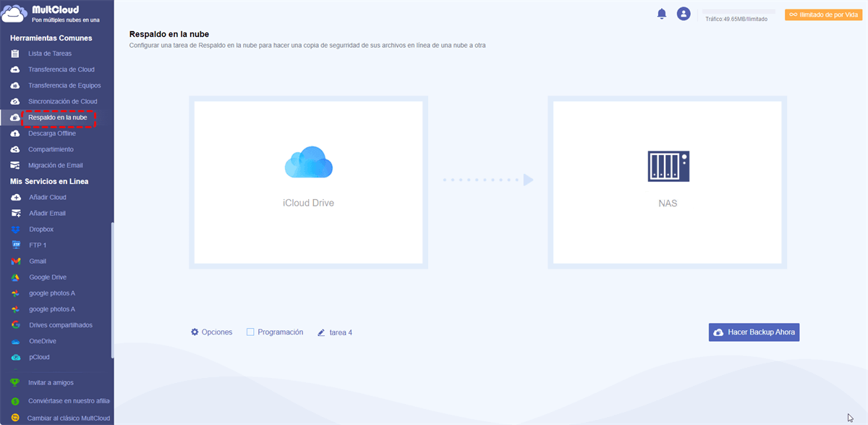Click Hacer Backup Ahora button

(x=754, y=332)
